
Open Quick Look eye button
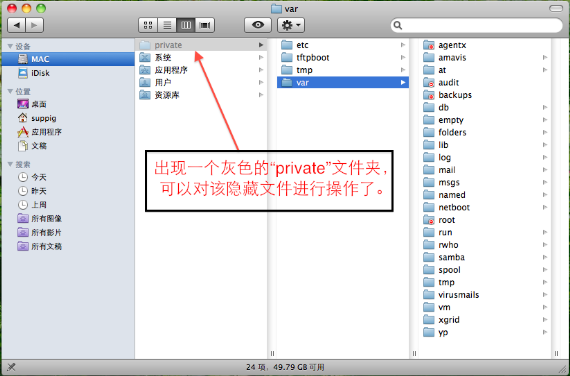[x=258, y=25]
